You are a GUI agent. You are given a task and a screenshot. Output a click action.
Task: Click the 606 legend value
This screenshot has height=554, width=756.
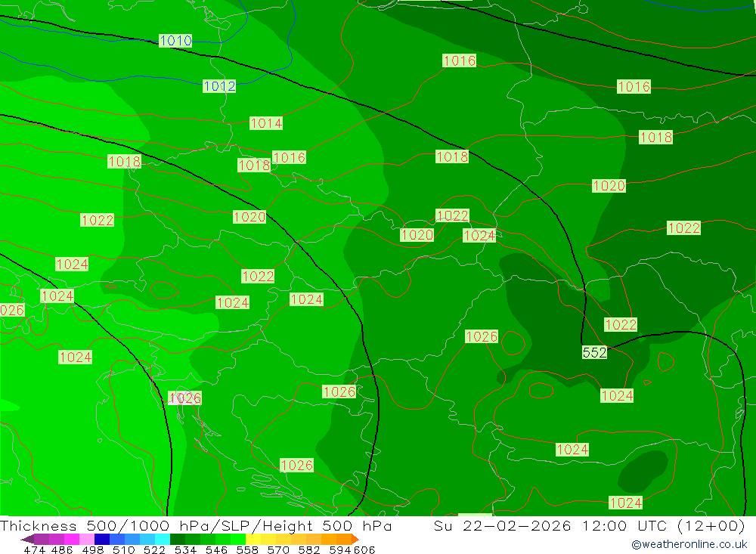[364, 549]
